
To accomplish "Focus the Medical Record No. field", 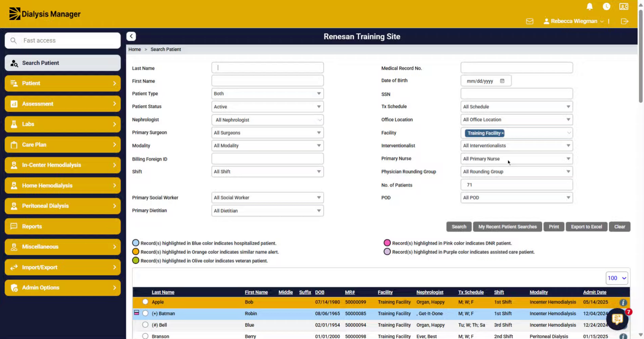I will pos(517,68).
